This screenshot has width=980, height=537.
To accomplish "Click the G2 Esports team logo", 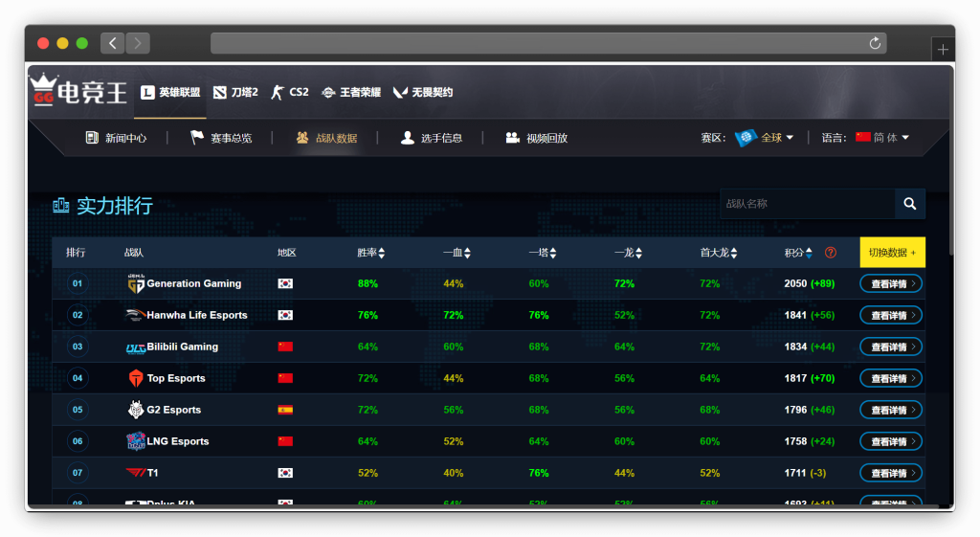I will coord(136,410).
